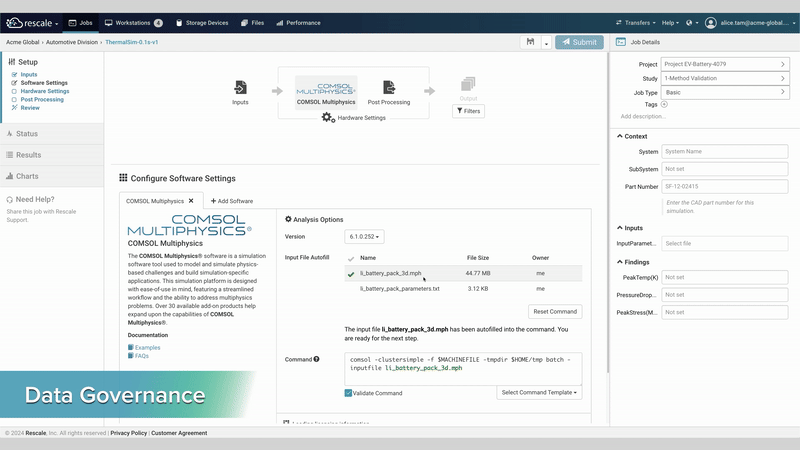Viewport: 800px width, 450px height.
Task: Open the Review setup step
Action: (30, 108)
